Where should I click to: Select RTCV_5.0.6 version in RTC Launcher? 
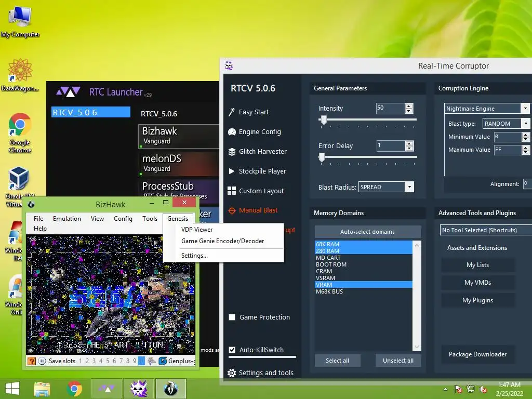90,112
